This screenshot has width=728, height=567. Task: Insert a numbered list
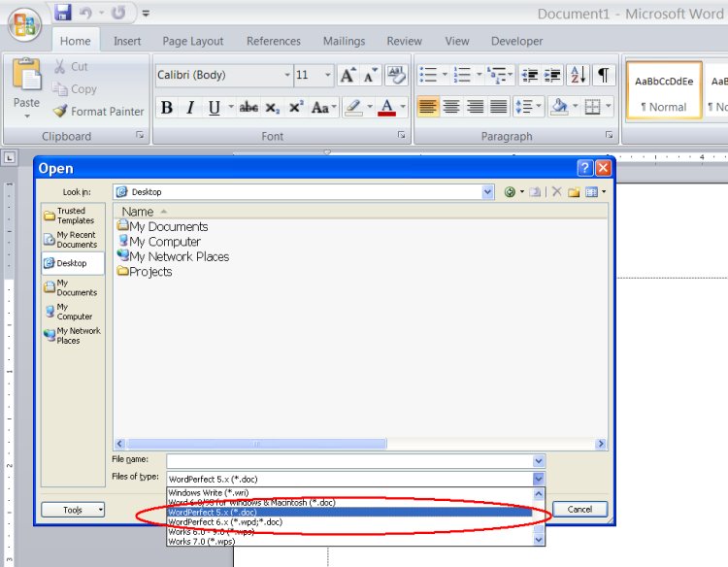click(462, 75)
